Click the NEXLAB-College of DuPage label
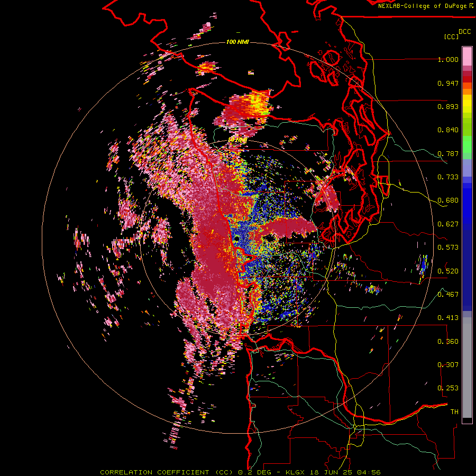Screen dimensions: 476x476 point(422,6)
